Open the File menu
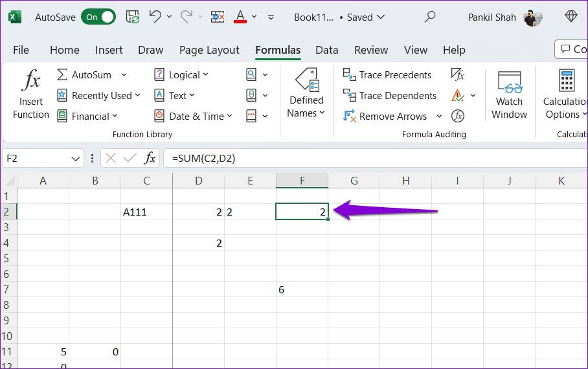The image size is (588, 369). click(x=21, y=50)
